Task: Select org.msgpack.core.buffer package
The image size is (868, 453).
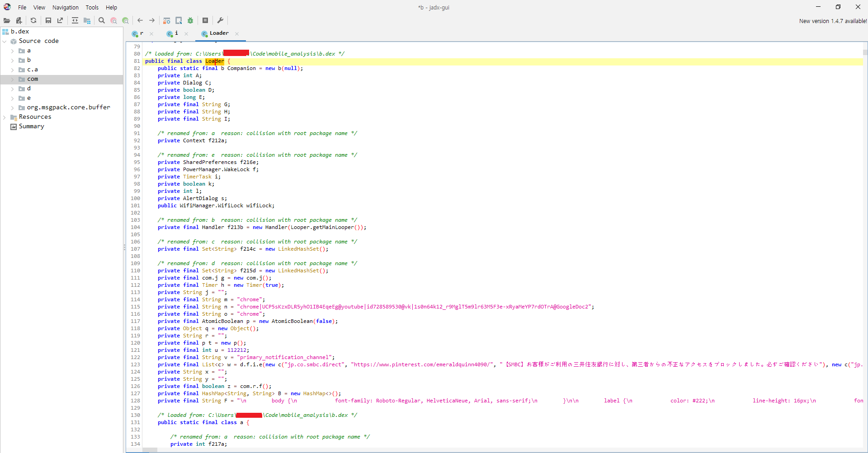Action: 69,107
